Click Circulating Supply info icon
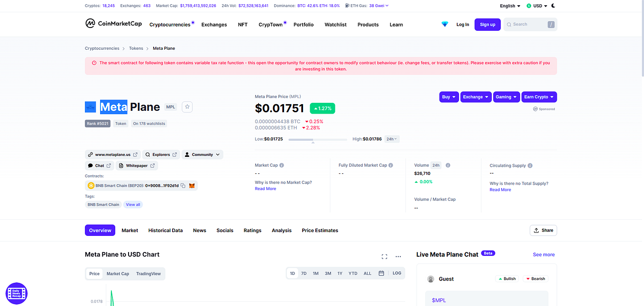The height and width of the screenshot is (306, 644). tap(530, 165)
